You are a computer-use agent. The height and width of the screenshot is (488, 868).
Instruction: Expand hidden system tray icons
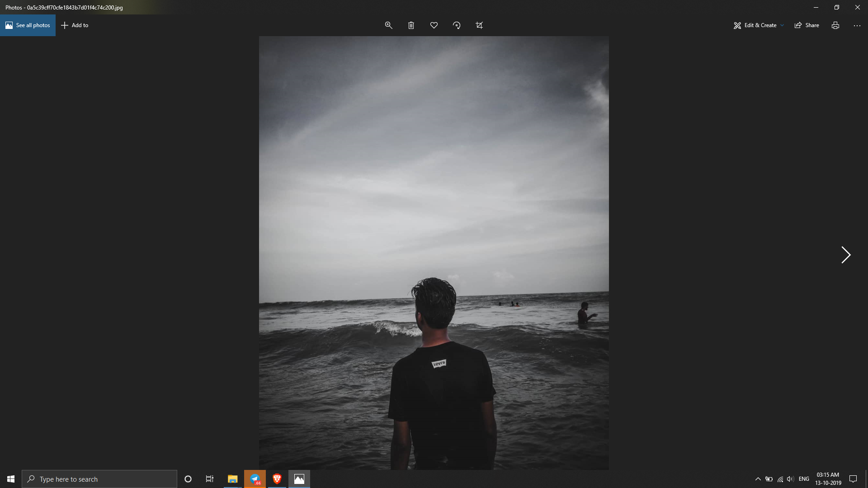[758, 479]
